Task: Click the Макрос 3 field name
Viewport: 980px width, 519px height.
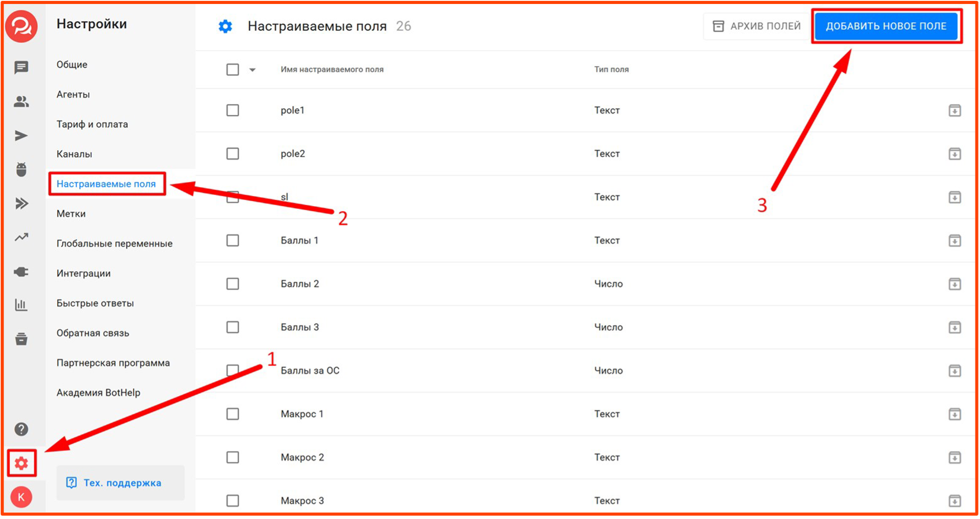Action: click(303, 501)
